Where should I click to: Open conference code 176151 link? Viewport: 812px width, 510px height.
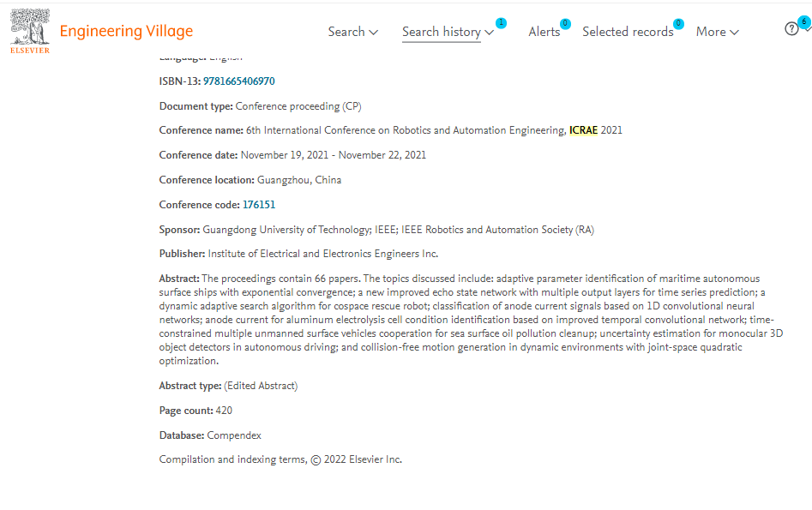(x=259, y=205)
